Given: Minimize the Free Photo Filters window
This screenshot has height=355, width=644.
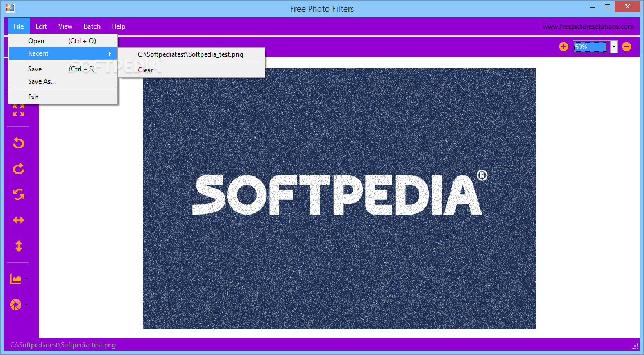Looking at the screenshot, I should coord(592,7).
